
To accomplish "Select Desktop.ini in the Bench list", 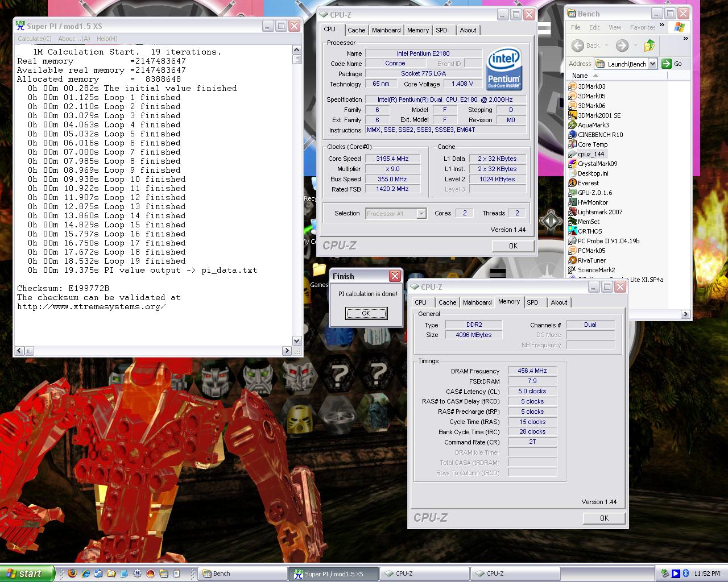I will point(589,173).
